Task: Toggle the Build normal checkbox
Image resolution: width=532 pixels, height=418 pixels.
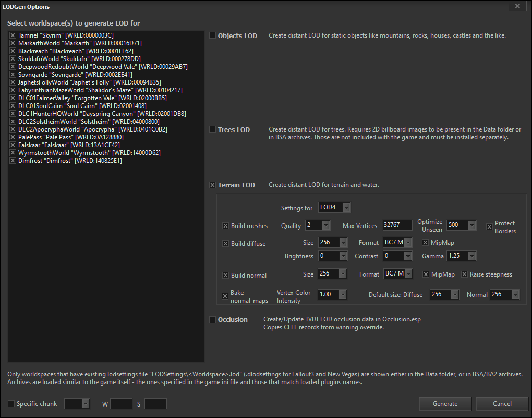Action: pyautogui.click(x=225, y=276)
